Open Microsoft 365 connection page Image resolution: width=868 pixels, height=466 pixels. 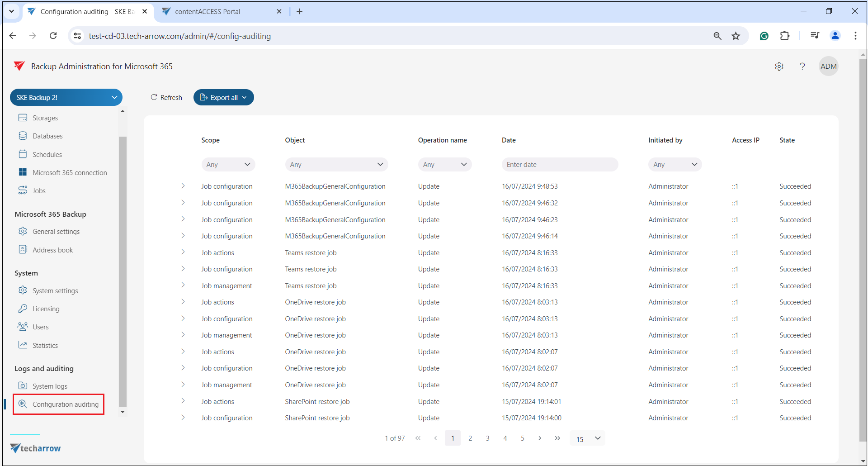coord(70,173)
